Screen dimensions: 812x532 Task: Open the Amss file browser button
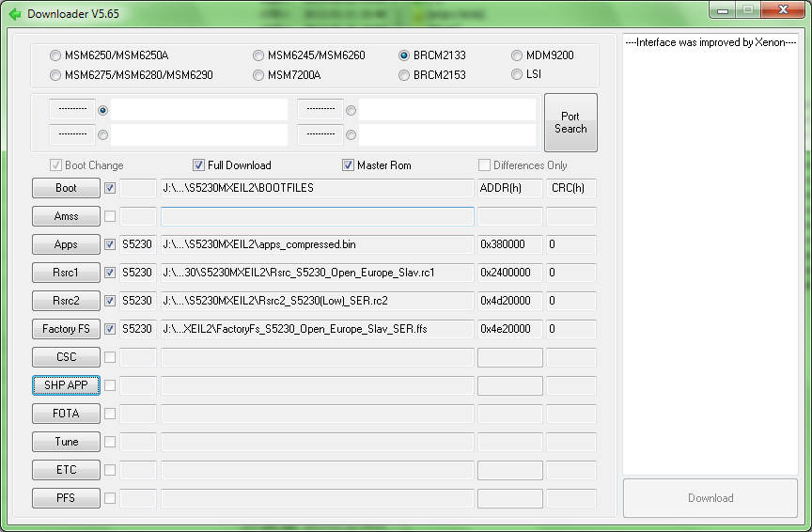pyautogui.click(x=66, y=216)
